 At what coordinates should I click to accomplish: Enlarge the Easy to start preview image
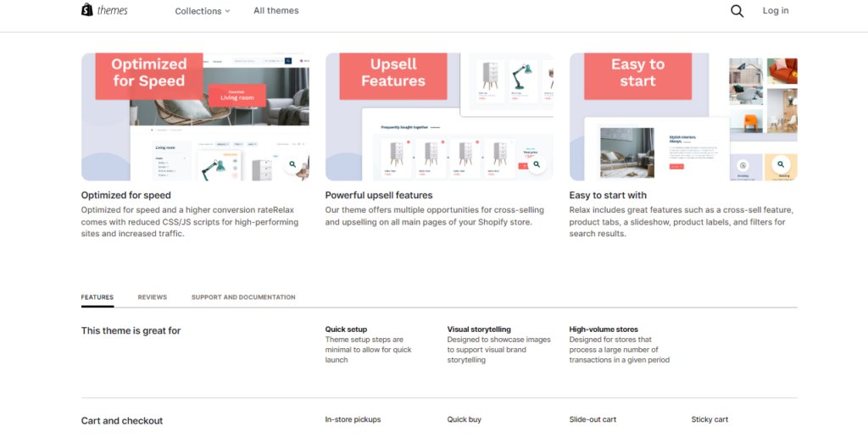[781, 163]
